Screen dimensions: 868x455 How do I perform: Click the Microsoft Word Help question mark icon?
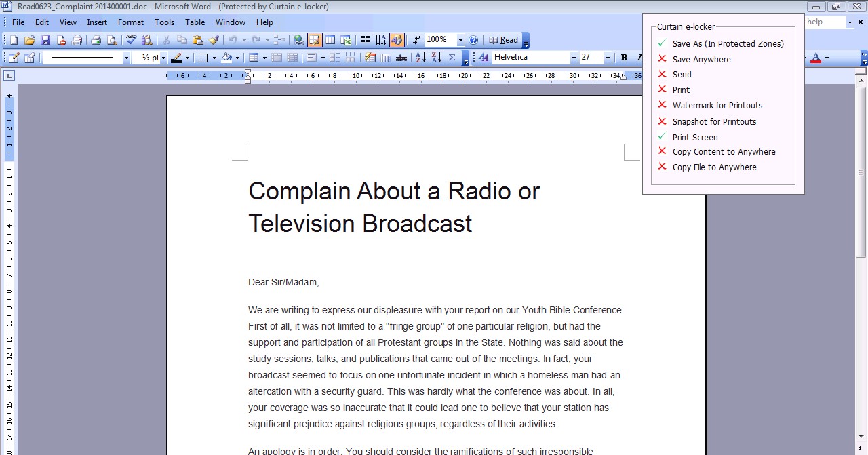tap(473, 41)
